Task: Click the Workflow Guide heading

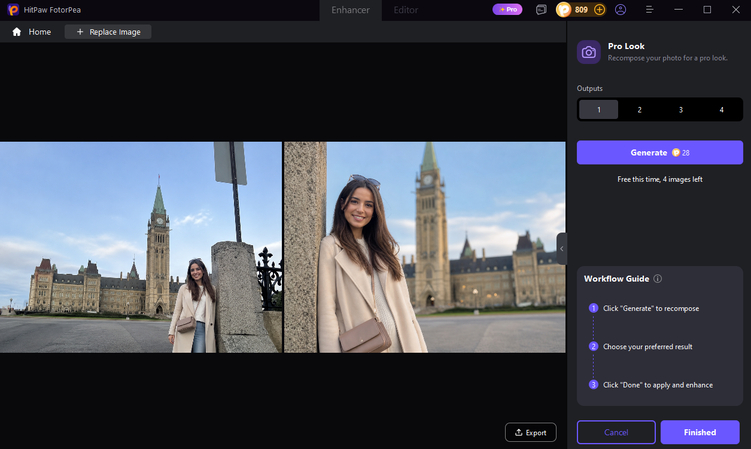Action: click(x=616, y=279)
